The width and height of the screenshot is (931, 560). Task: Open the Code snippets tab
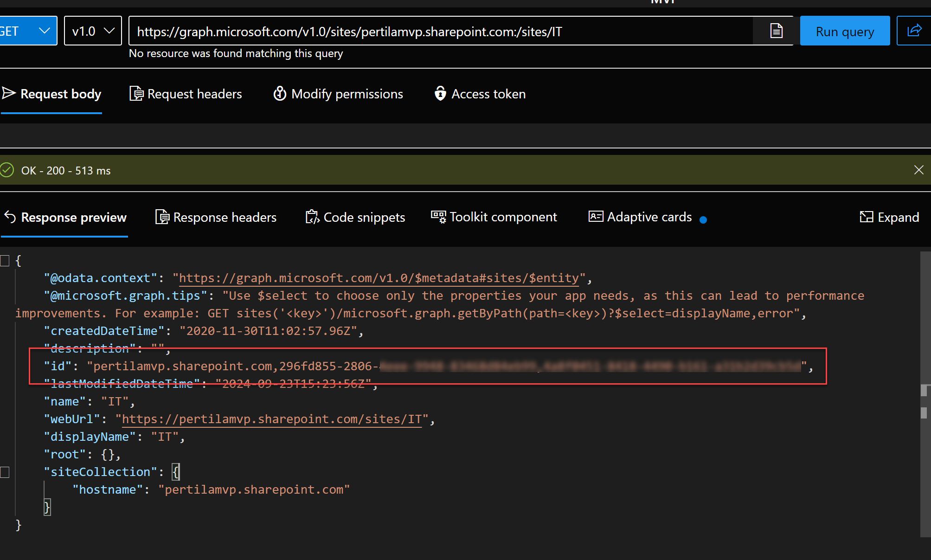[x=355, y=217]
